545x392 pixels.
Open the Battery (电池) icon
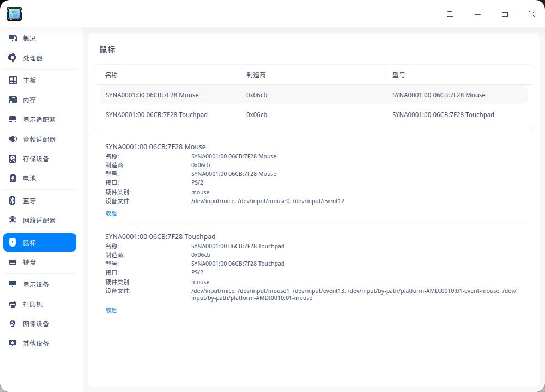click(x=13, y=179)
